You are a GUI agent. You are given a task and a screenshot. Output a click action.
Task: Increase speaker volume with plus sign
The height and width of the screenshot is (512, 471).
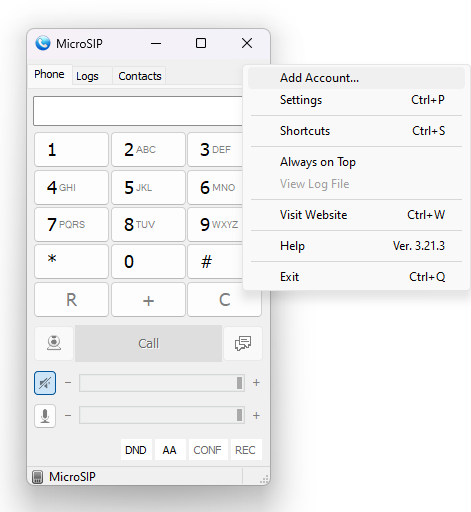256,383
